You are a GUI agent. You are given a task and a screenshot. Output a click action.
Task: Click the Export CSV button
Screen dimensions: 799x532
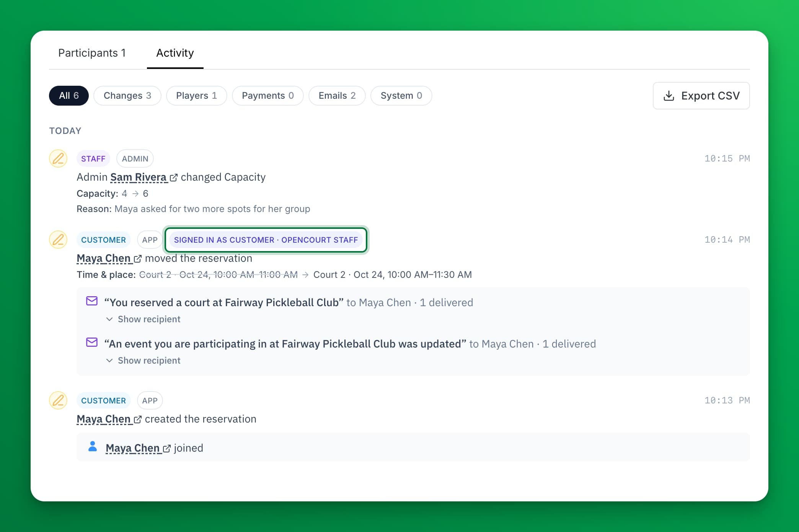click(701, 96)
